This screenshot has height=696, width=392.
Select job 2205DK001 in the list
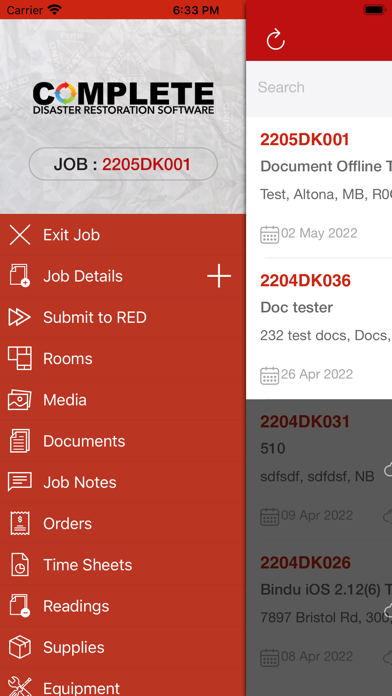click(x=305, y=139)
